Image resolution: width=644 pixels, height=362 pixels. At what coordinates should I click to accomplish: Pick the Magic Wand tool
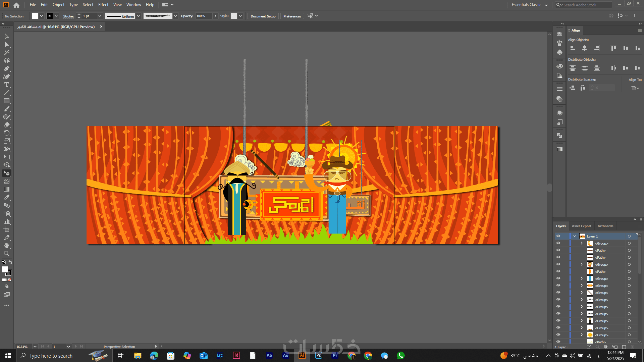click(7, 52)
